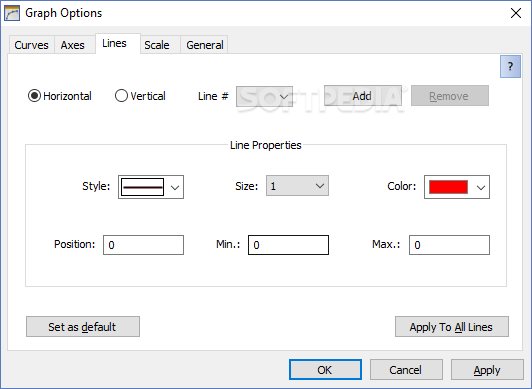The image size is (532, 389).
Task: Click Set as default button
Action: tap(83, 327)
